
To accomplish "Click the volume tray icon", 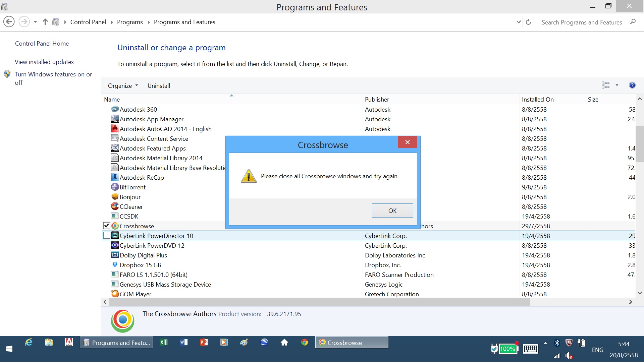I will coord(569,355).
